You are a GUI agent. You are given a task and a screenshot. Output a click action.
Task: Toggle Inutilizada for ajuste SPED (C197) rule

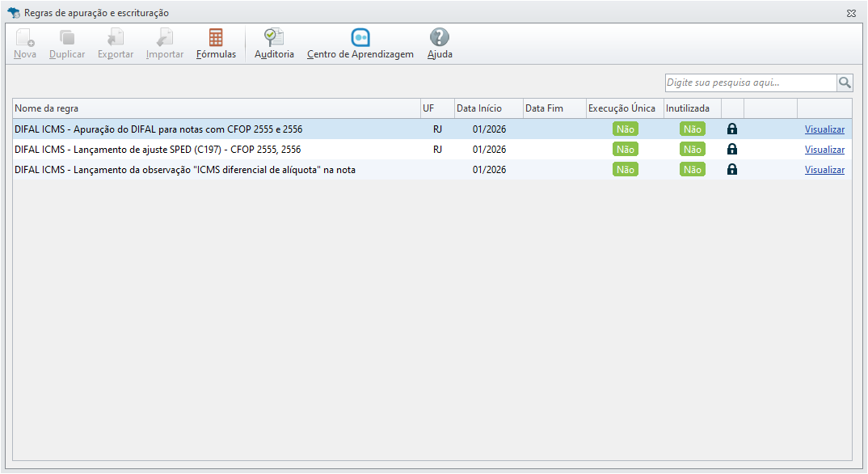693,150
